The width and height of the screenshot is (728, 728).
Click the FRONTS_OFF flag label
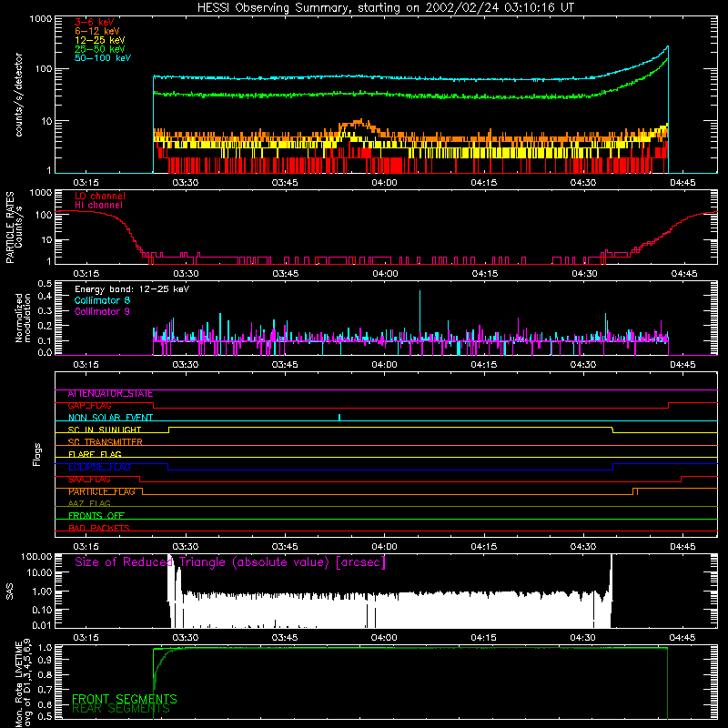click(x=96, y=516)
